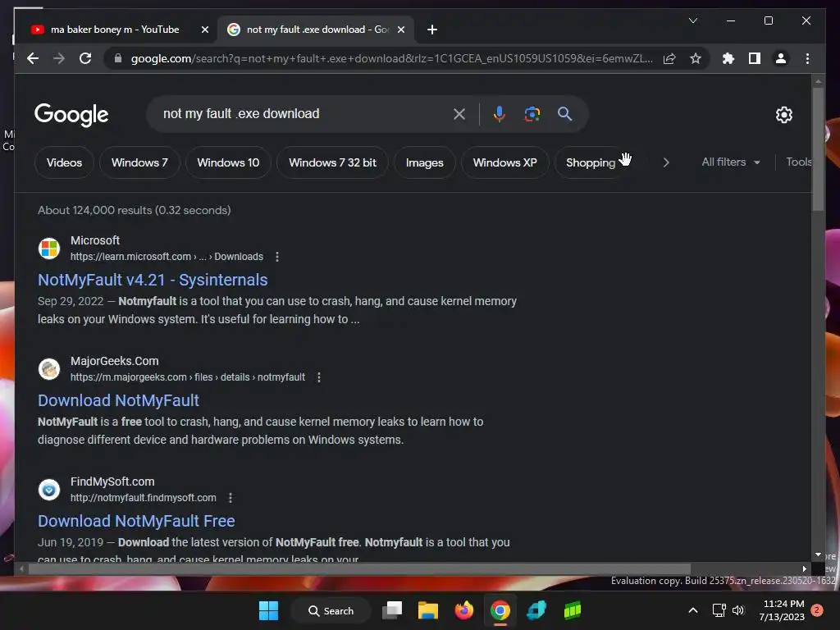Click learn.microsoft.com URL breadcrumb
Image resolution: width=840 pixels, height=630 pixels.
point(167,257)
